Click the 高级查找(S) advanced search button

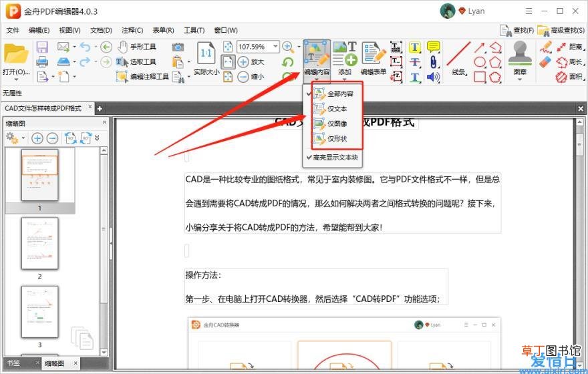click(561, 30)
